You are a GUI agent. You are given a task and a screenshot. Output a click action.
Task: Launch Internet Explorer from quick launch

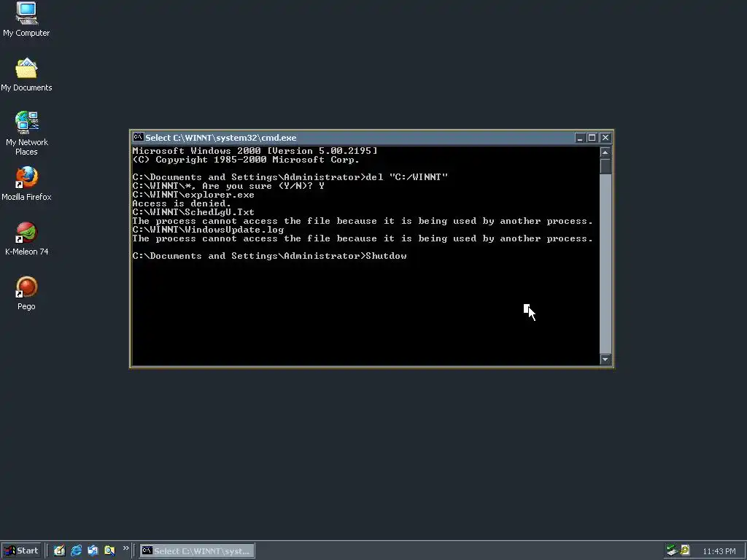pos(76,551)
